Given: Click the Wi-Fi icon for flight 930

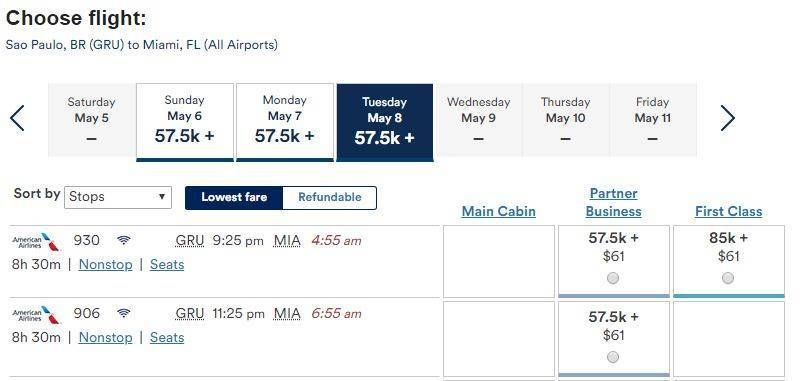Looking at the screenshot, I should 124,240.
